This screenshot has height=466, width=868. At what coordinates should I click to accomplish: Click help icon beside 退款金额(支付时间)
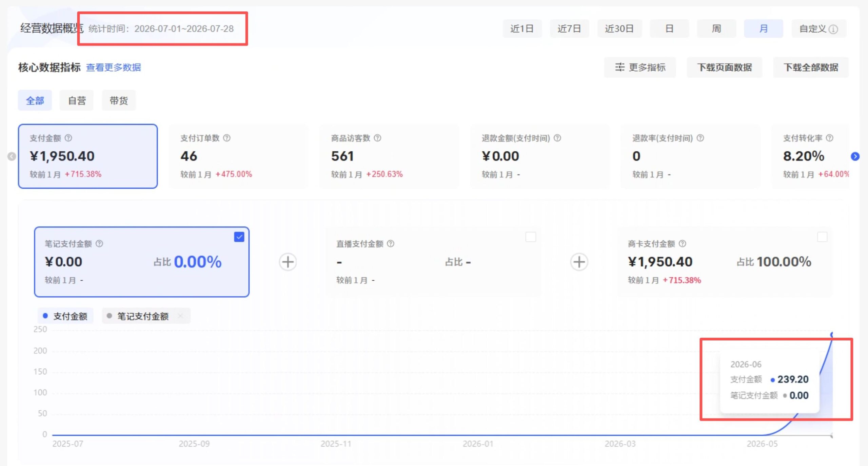(557, 138)
